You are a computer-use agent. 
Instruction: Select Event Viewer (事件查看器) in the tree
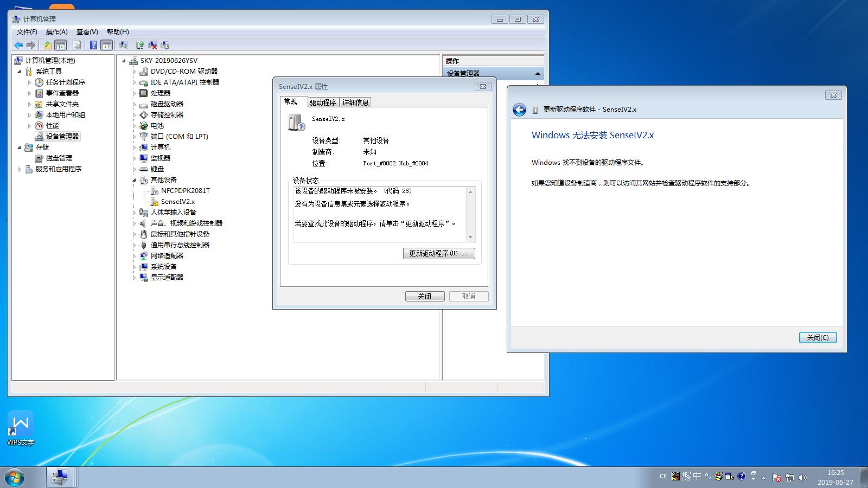(x=62, y=93)
